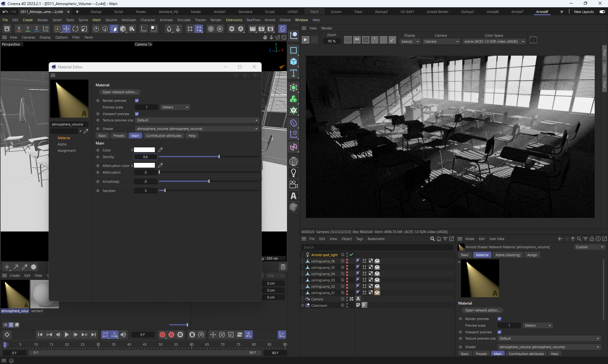This screenshot has height=364, width=608.
Task: Uncheck Render preview in the Material Editor
Action: pyautogui.click(x=137, y=101)
